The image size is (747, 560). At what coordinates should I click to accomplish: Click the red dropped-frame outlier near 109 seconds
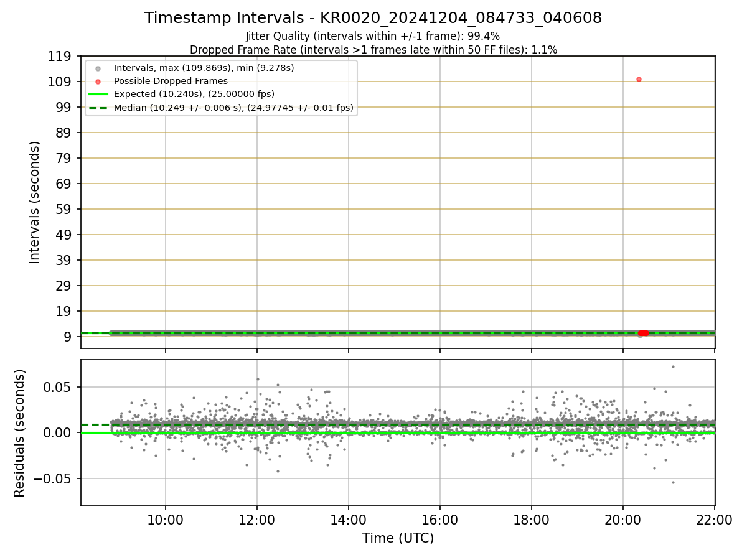coord(639,79)
